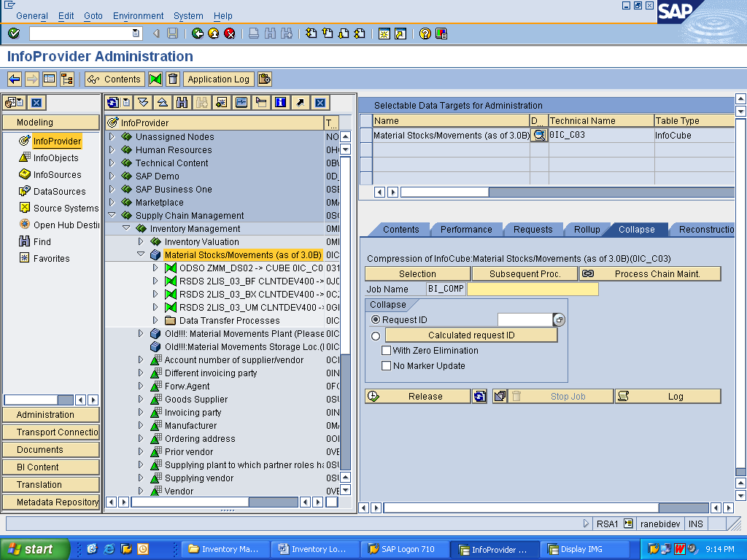Switch to the Requests tab
747x560 pixels.
(533, 230)
